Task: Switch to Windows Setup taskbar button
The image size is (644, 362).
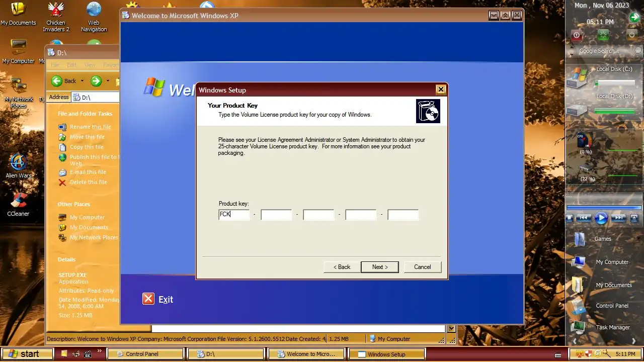Action: pyautogui.click(x=387, y=354)
